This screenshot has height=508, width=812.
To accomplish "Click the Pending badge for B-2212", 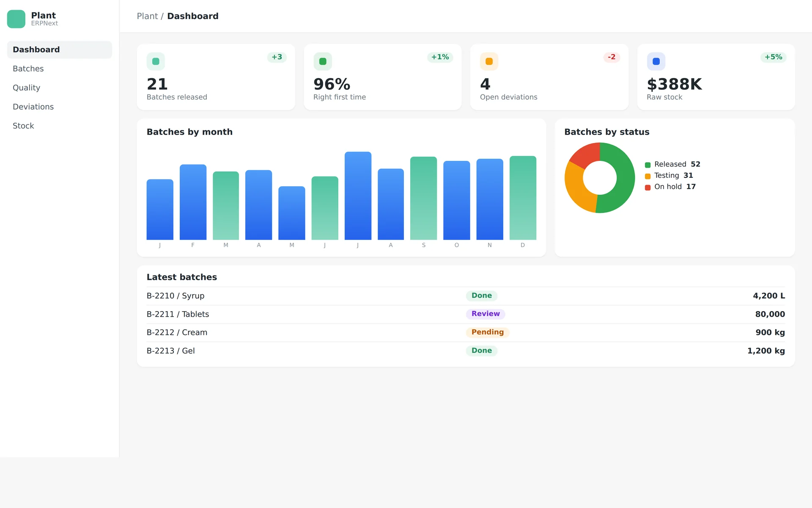I will tap(488, 332).
